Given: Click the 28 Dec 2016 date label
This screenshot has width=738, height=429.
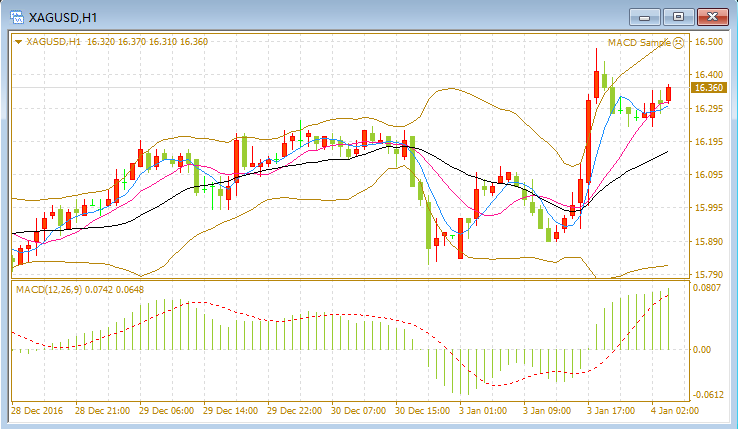Looking at the screenshot, I should pyautogui.click(x=37, y=411).
